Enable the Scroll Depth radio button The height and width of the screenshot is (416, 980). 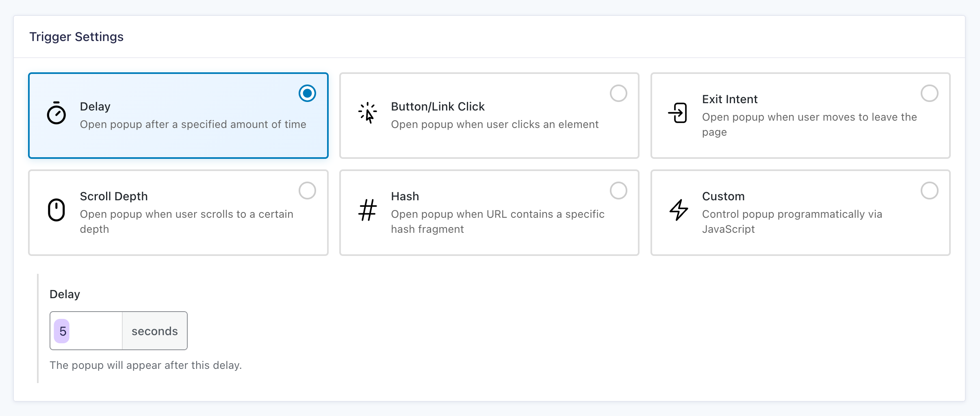tap(307, 191)
